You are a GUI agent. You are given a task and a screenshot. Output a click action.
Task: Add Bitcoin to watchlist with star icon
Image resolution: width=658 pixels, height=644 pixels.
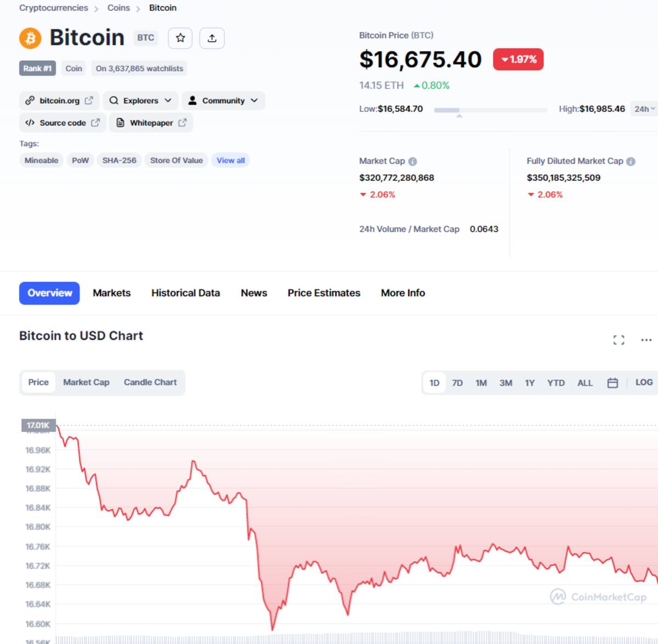[180, 38]
